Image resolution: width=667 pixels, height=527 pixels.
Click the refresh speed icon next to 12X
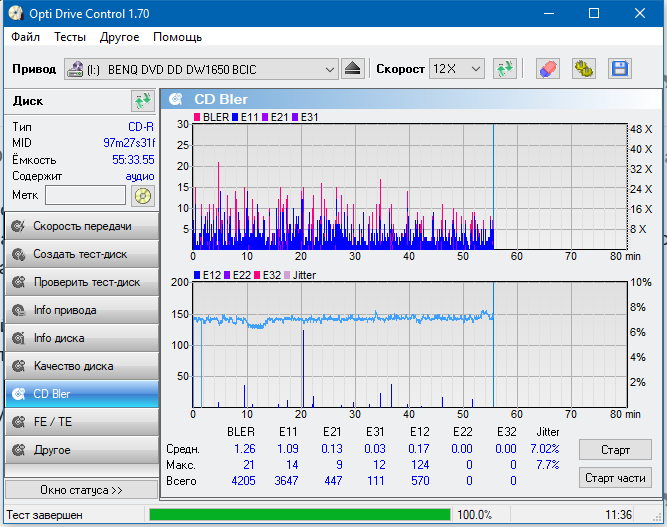coord(505,69)
